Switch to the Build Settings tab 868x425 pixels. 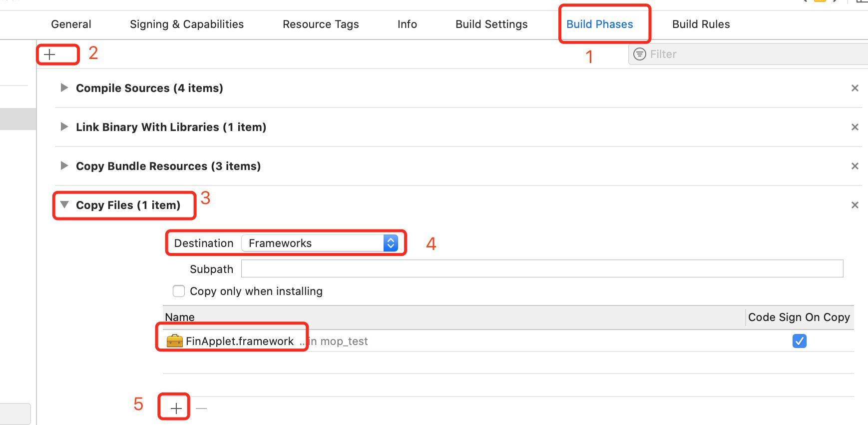pyautogui.click(x=491, y=24)
